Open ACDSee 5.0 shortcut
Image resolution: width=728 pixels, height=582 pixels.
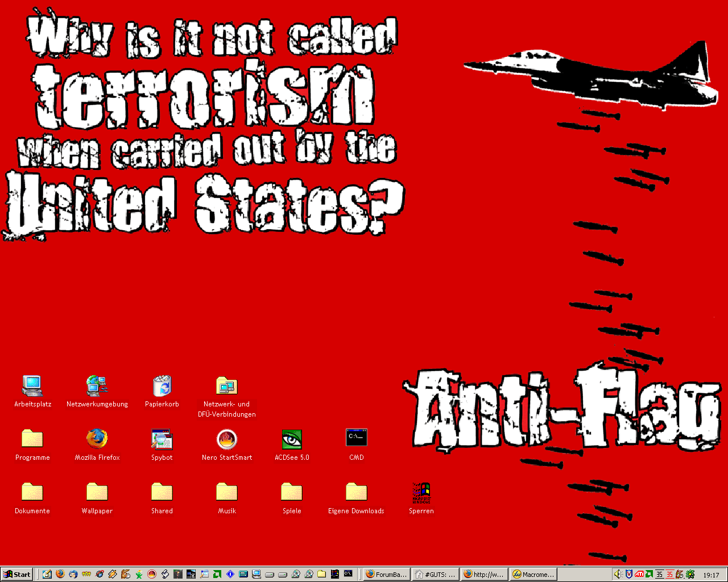click(x=292, y=445)
